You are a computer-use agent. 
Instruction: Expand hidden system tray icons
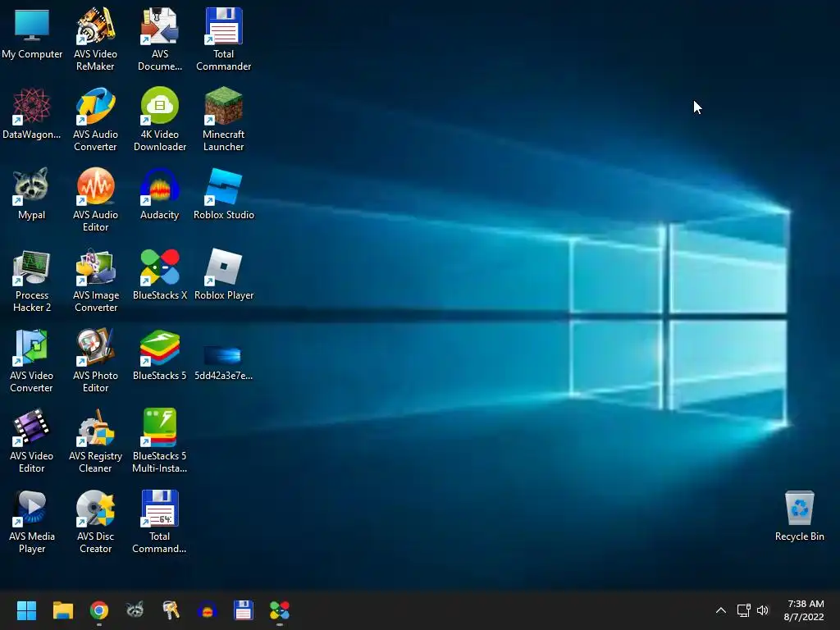tap(721, 610)
